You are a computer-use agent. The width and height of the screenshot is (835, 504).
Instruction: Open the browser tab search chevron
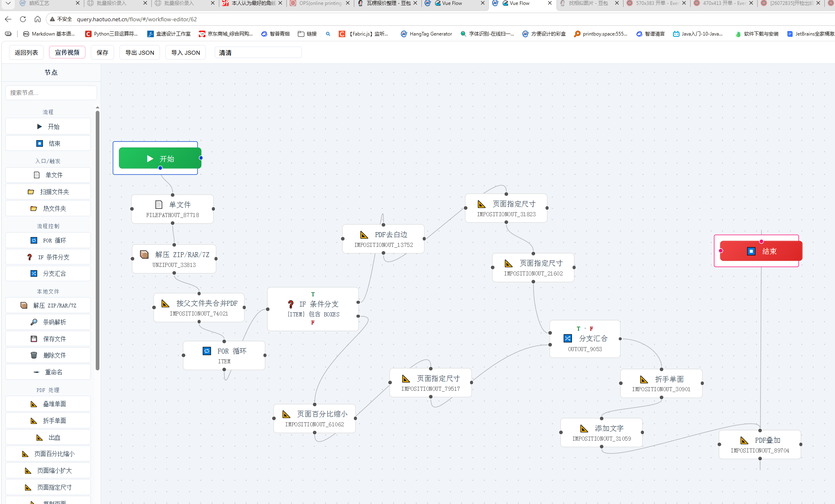[8, 3]
